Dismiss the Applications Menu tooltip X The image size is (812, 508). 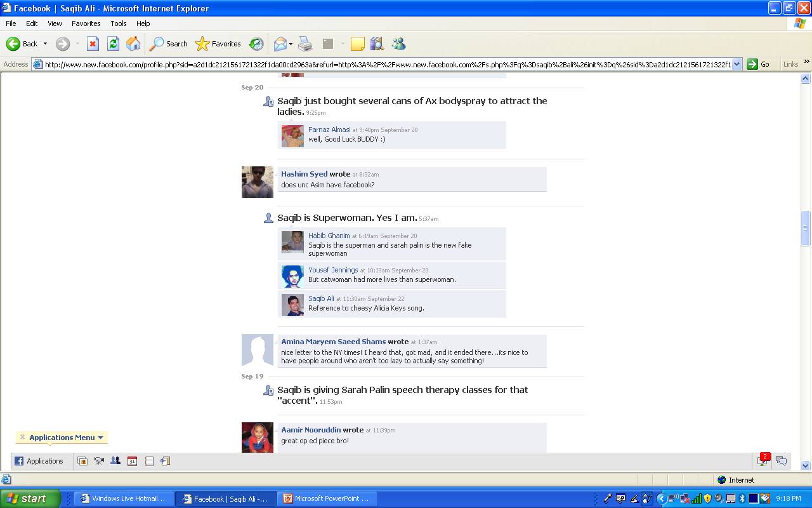(22, 437)
